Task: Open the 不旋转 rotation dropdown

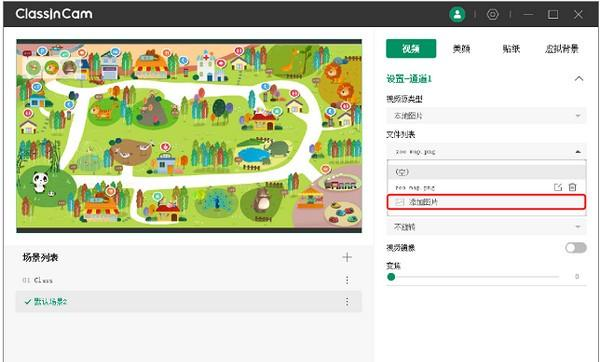Action: (x=486, y=227)
